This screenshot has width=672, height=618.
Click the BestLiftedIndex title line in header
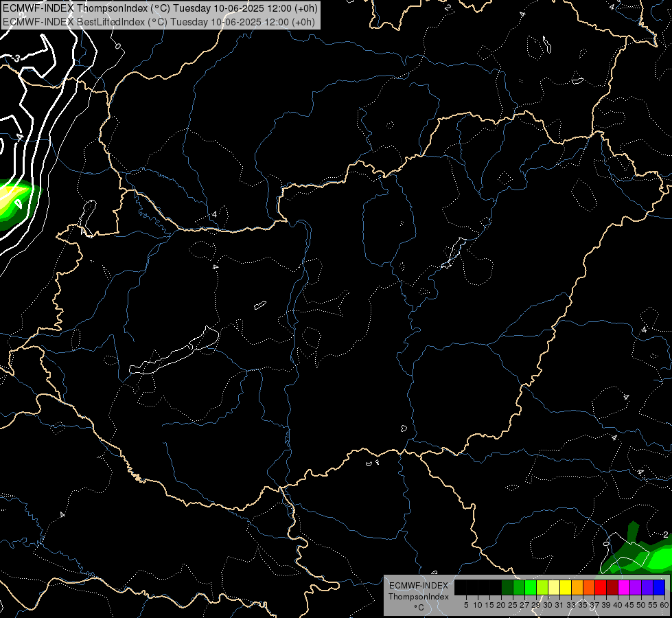(159, 22)
